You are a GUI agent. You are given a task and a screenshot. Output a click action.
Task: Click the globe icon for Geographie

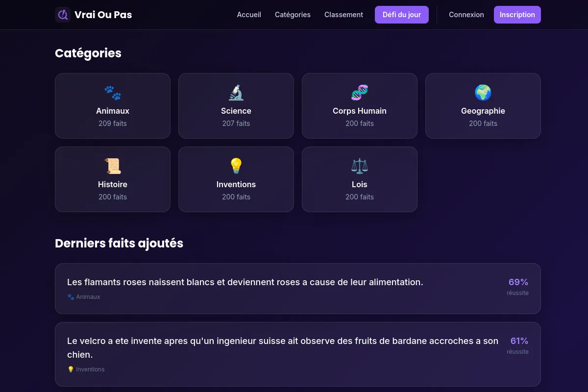(483, 93)
